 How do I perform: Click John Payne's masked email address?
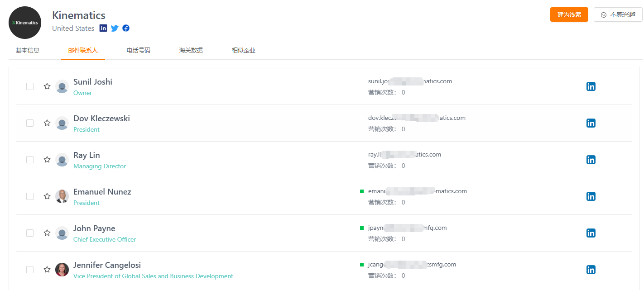(x=408, y=228)
